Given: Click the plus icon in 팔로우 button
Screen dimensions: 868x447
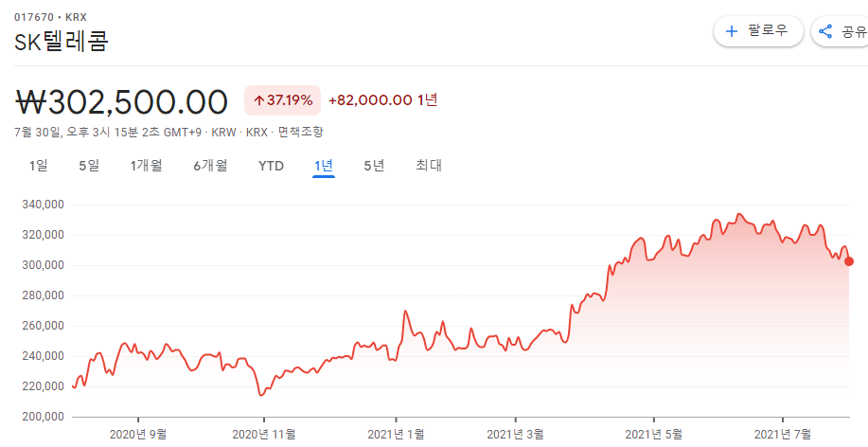Looking at the screenshot, I should [732, 31].
